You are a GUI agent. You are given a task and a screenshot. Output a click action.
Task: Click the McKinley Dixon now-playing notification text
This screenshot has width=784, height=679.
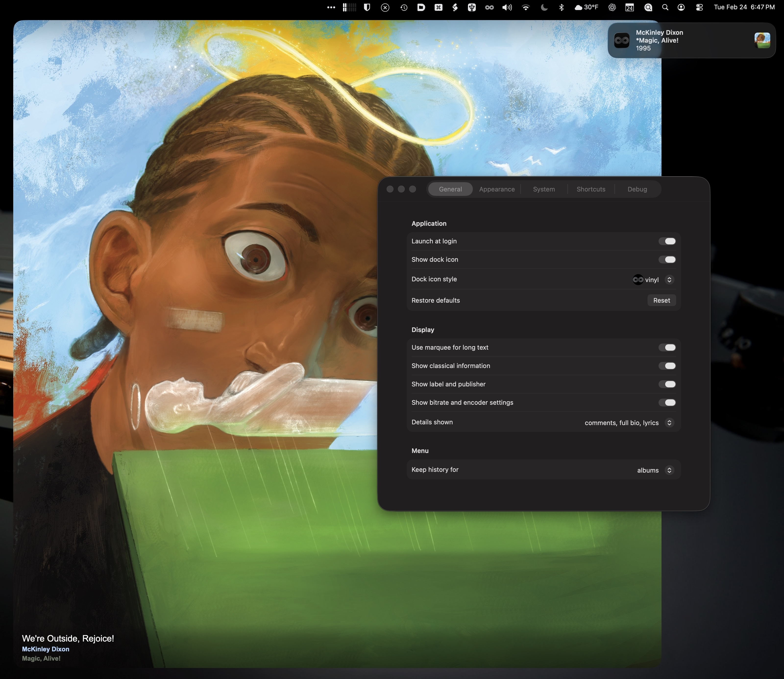click(x=660, y=33)
